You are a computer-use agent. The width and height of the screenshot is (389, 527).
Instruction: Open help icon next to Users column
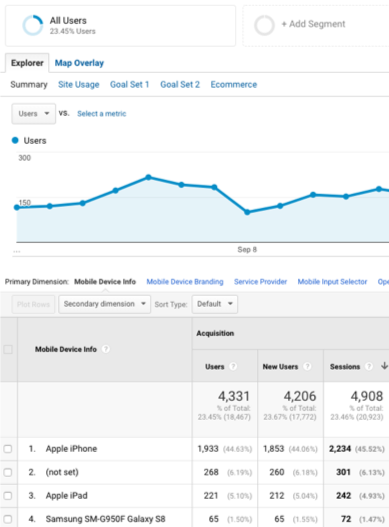point(233,366)
